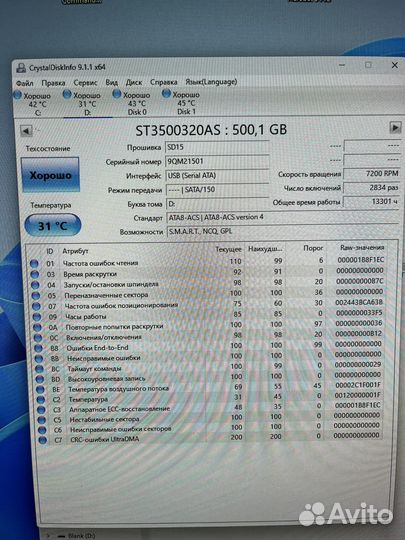Go to next disk arrow

[395, 127]
